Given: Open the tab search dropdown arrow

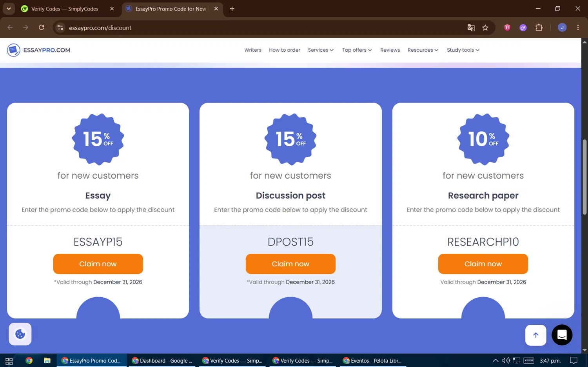Looking at the screenshot, I should click(x=9, y=9).
